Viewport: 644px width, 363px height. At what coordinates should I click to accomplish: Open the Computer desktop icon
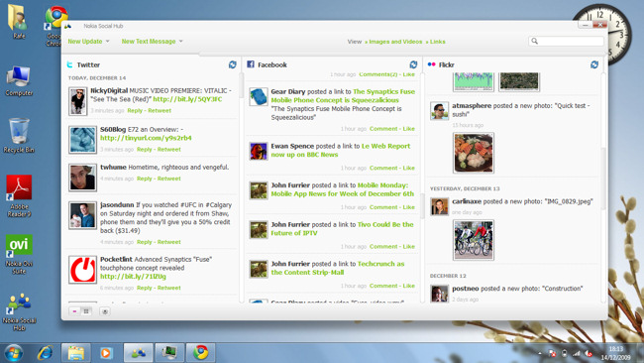[x=19, y=81]
